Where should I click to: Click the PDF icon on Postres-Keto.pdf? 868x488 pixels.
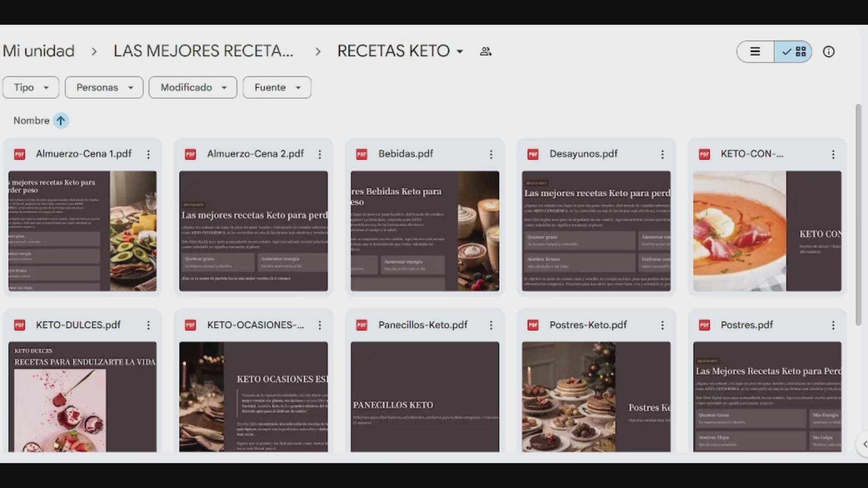coord(533,325)
